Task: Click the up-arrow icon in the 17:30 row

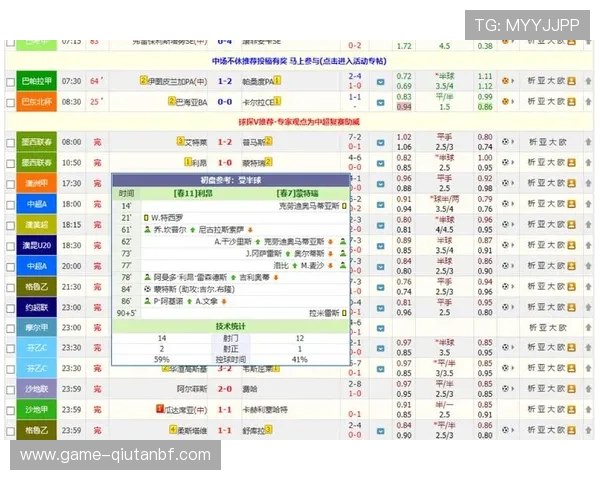Action: tap(588, 183)
